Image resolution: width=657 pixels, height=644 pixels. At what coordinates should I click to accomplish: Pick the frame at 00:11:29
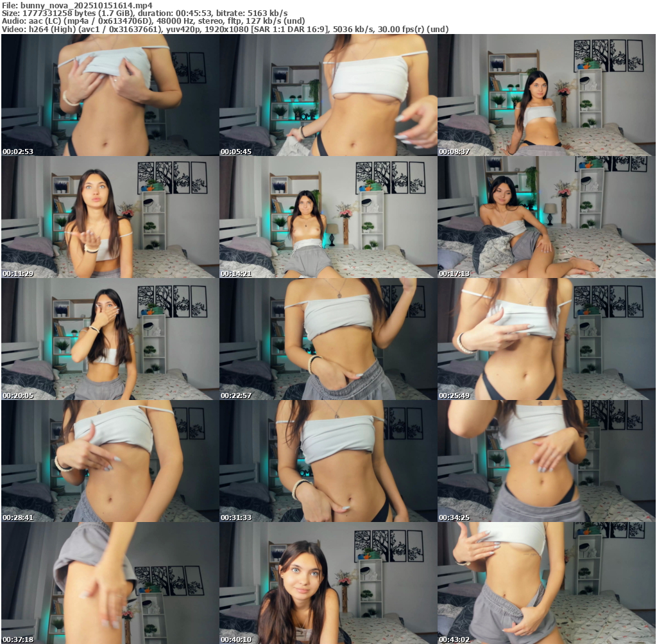(x=110, y=217)
